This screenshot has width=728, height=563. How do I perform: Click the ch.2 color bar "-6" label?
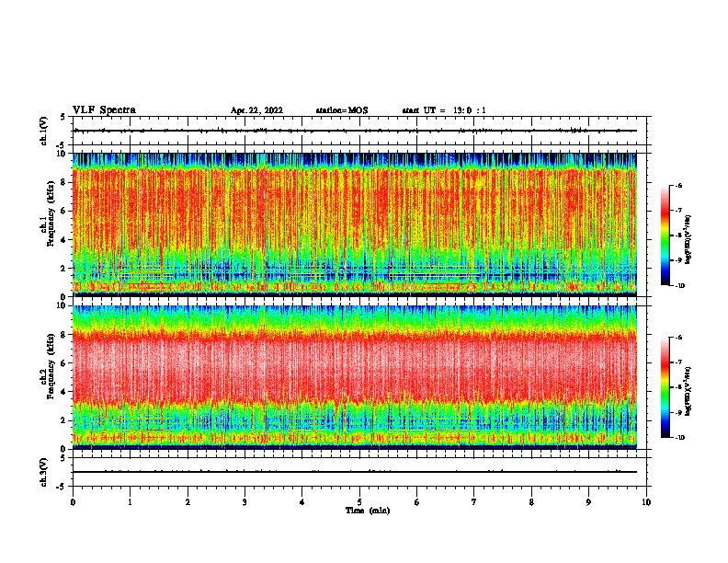point(678,338)
